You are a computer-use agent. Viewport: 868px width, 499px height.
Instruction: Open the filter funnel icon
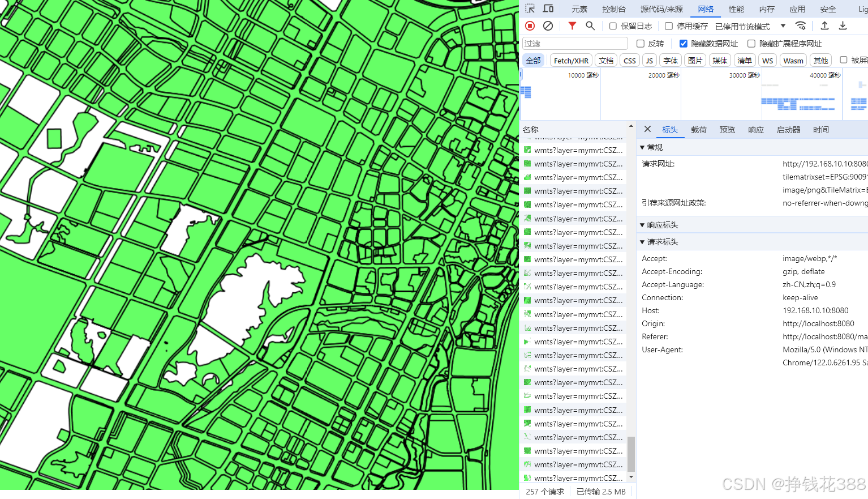(571, 25)
